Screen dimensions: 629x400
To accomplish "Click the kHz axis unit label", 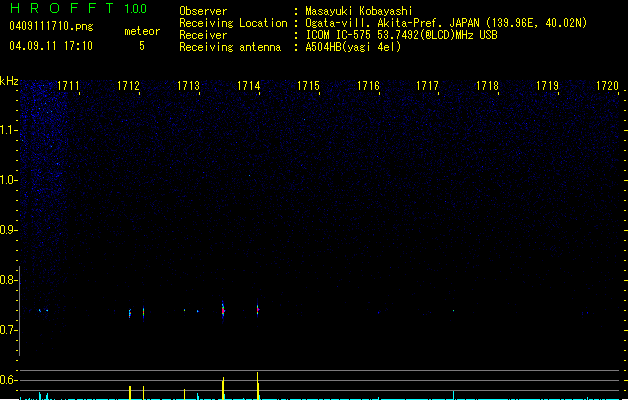I will pos(9,81).
